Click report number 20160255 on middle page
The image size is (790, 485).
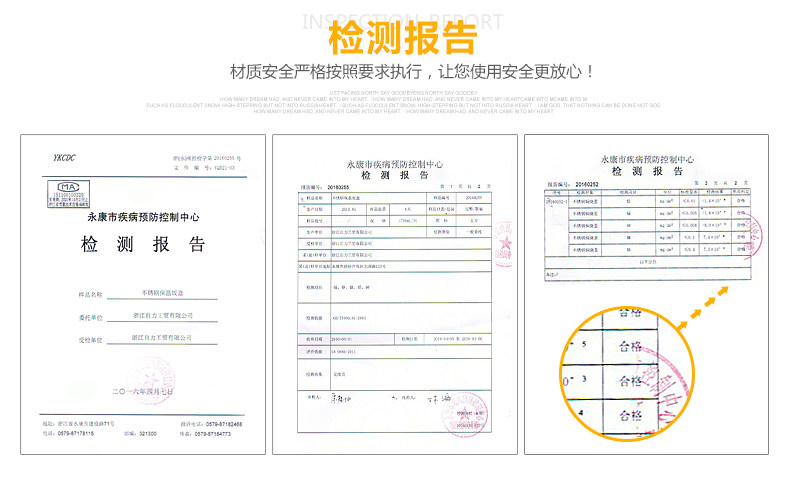338,187
